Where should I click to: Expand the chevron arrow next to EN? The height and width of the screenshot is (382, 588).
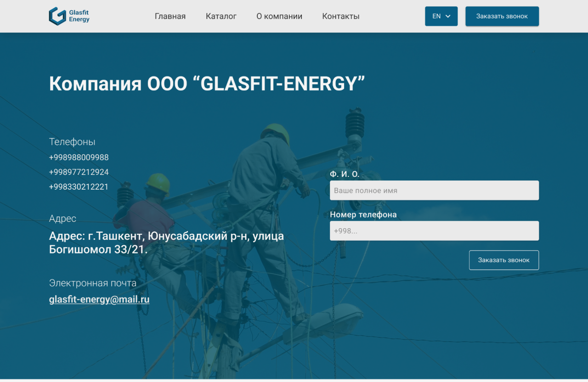coord(448,16)
